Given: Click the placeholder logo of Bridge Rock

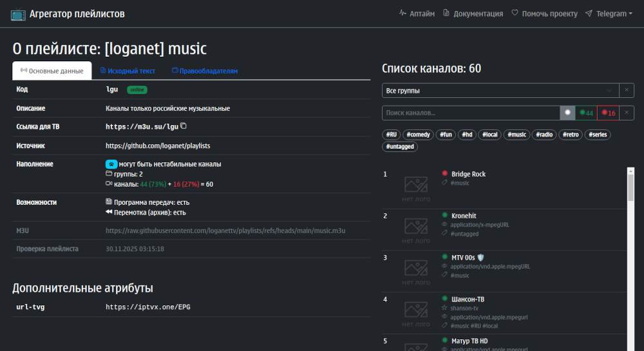Looking at the screenshot, I should [416, 188].
